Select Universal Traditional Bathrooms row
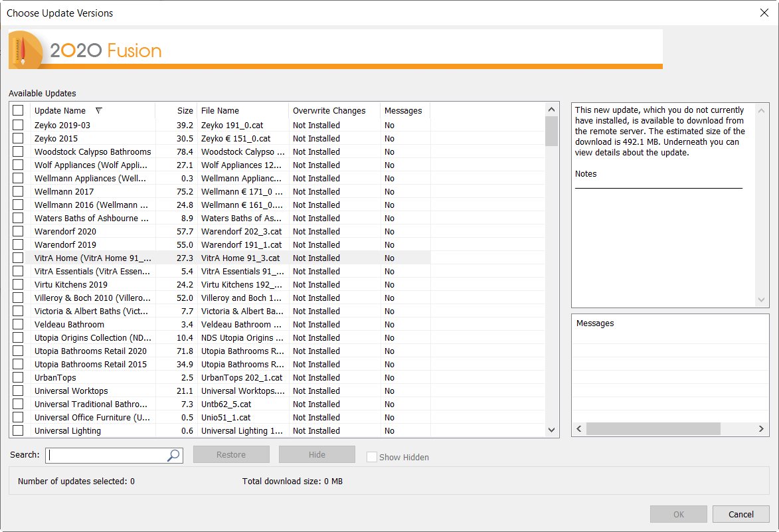This screenshot has width=779, height=532. tap(91, 404)
